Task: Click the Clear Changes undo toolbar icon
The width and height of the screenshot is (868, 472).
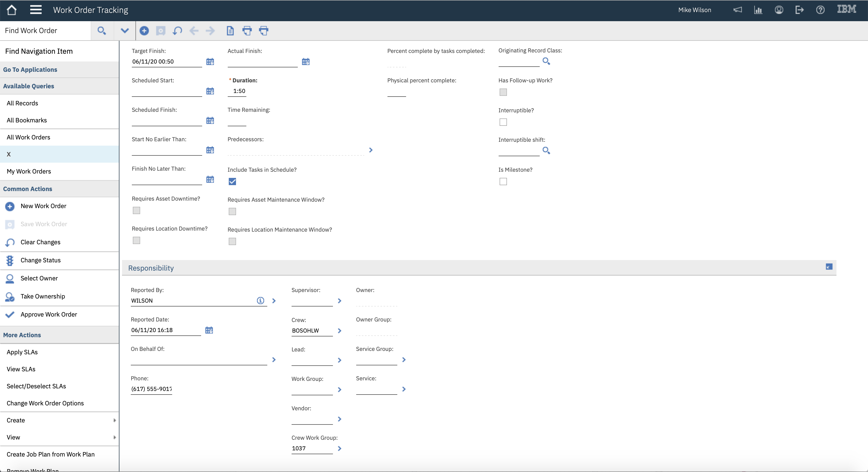Action: pos(177,31)
